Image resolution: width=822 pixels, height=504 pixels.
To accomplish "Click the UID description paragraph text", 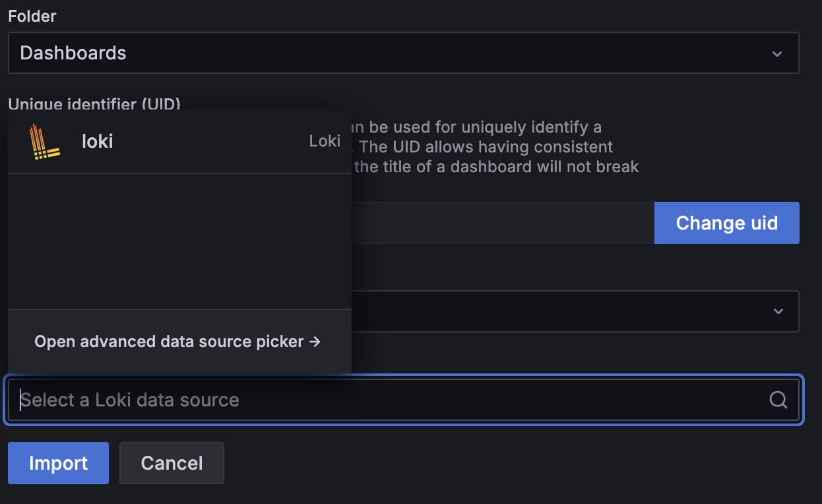I will [495, 146].
